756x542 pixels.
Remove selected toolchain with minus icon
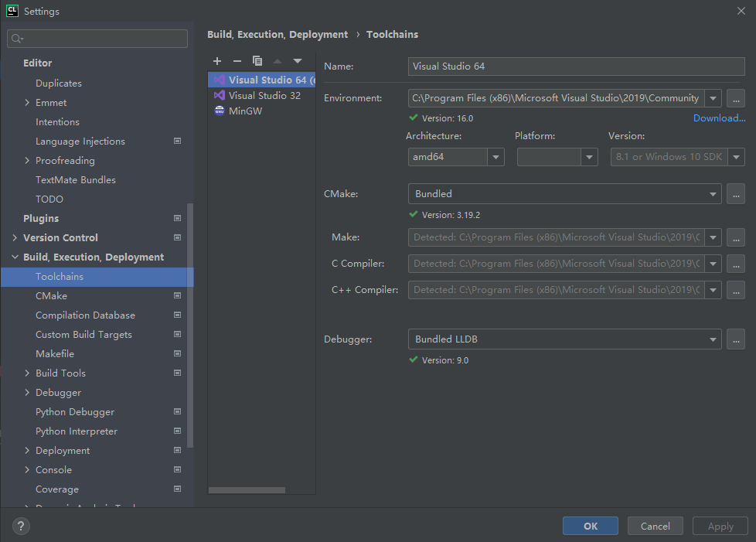(237, 61)
